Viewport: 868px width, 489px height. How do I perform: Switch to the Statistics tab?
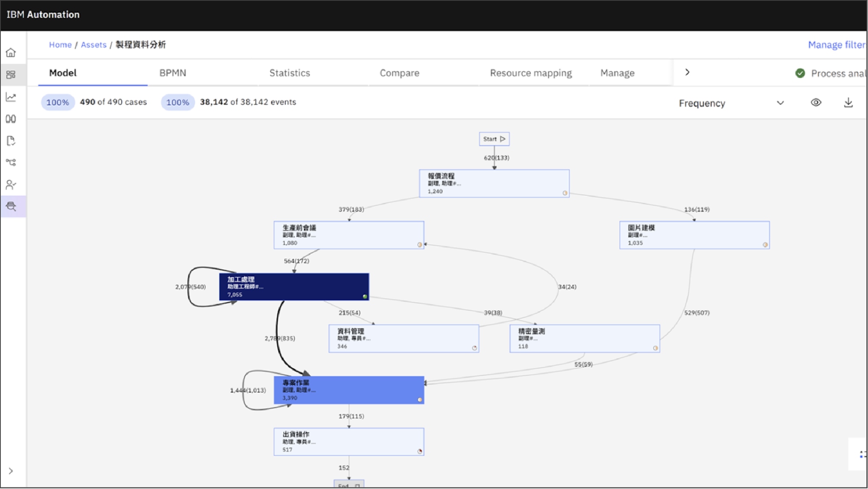(289, 73)
